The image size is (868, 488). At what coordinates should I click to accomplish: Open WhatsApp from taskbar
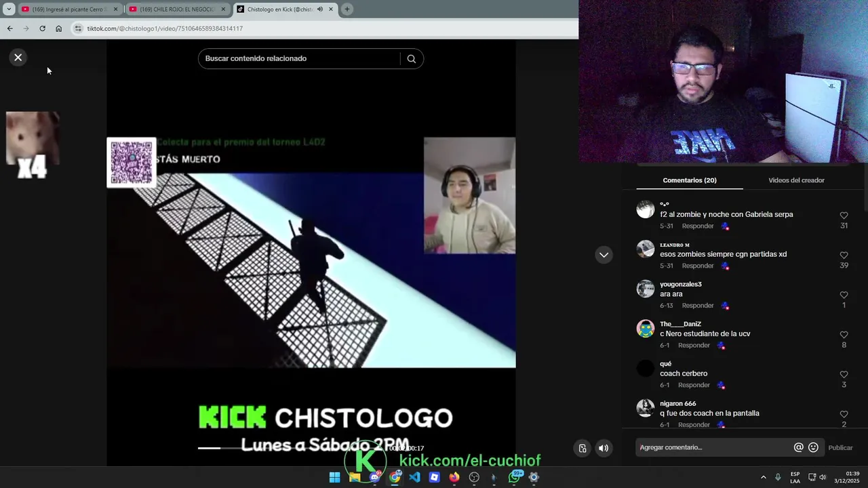(514, 477)
